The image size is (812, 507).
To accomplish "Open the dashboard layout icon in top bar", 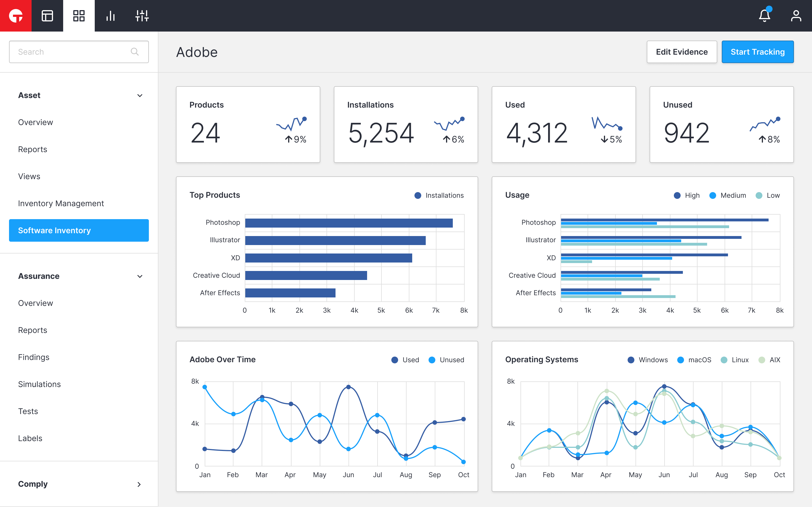I will (47, 16).
